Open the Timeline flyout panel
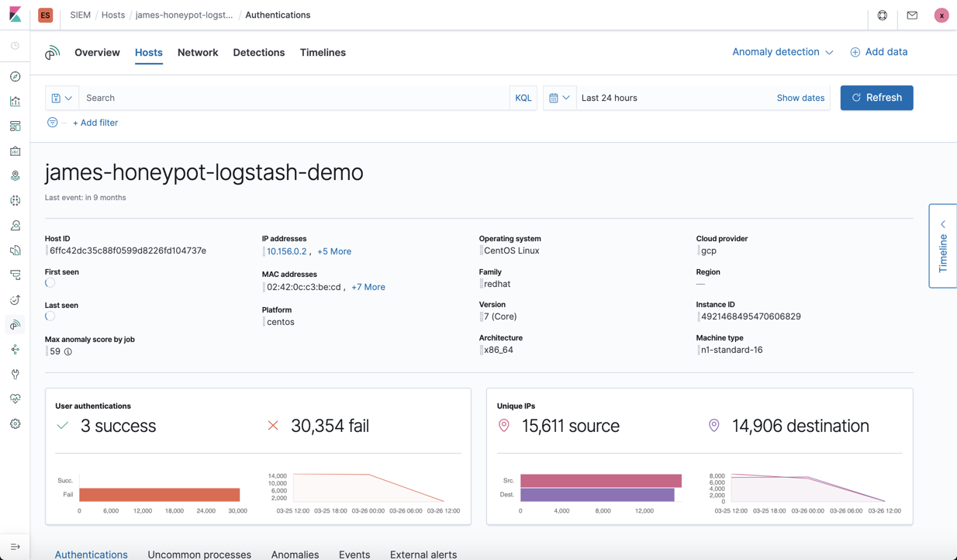This screenshot has width=957, height=560. click(x=943, y=246)
